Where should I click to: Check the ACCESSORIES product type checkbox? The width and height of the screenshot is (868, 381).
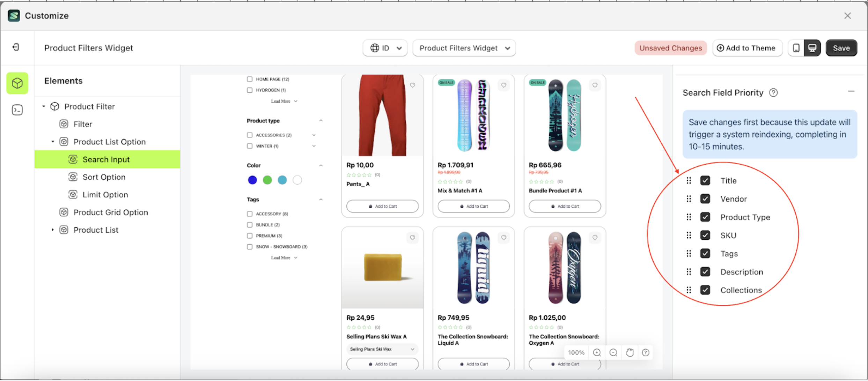tap(249, 135)
